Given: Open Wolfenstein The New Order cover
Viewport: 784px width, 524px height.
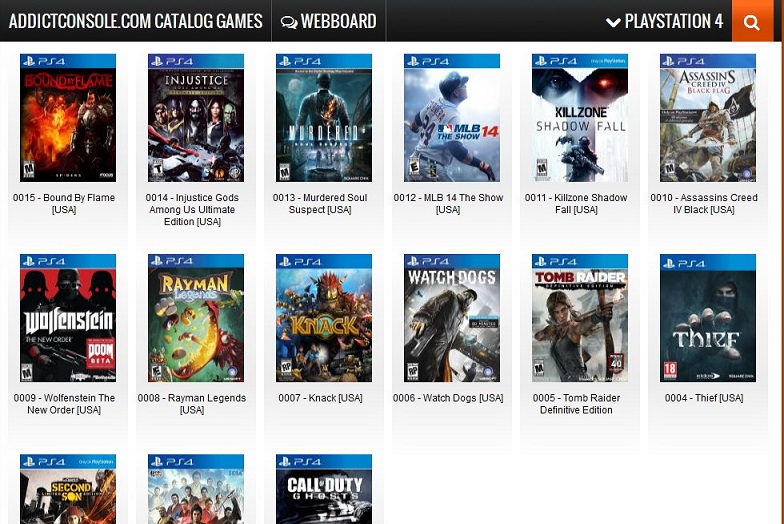Looking at the screenshot, I should coord(68,318).
